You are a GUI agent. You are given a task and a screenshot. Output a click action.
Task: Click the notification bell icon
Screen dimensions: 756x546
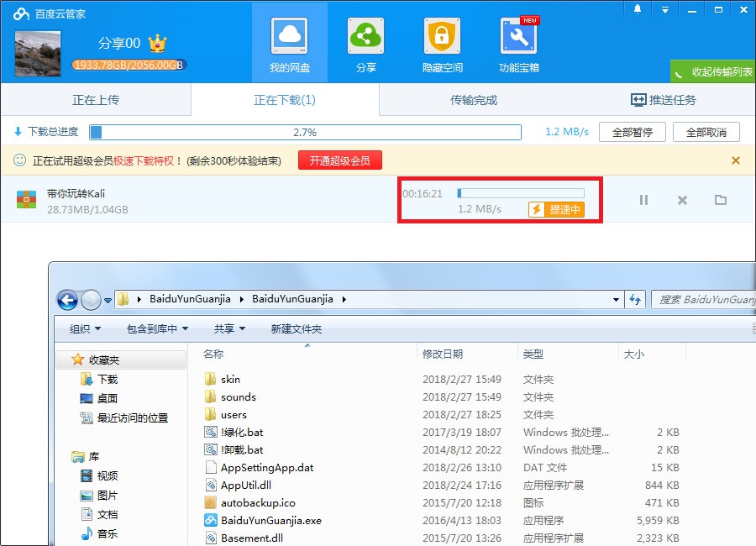(636, 9)
